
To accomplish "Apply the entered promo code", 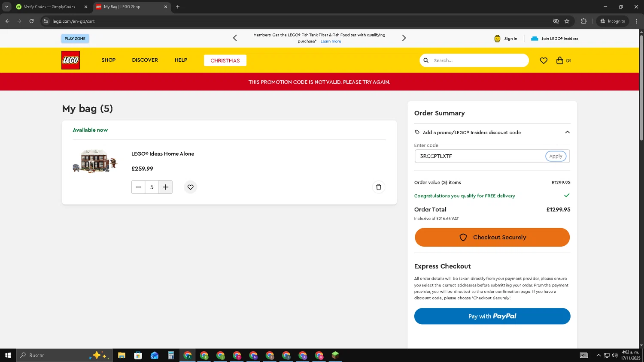I will (x=556, y=156).
